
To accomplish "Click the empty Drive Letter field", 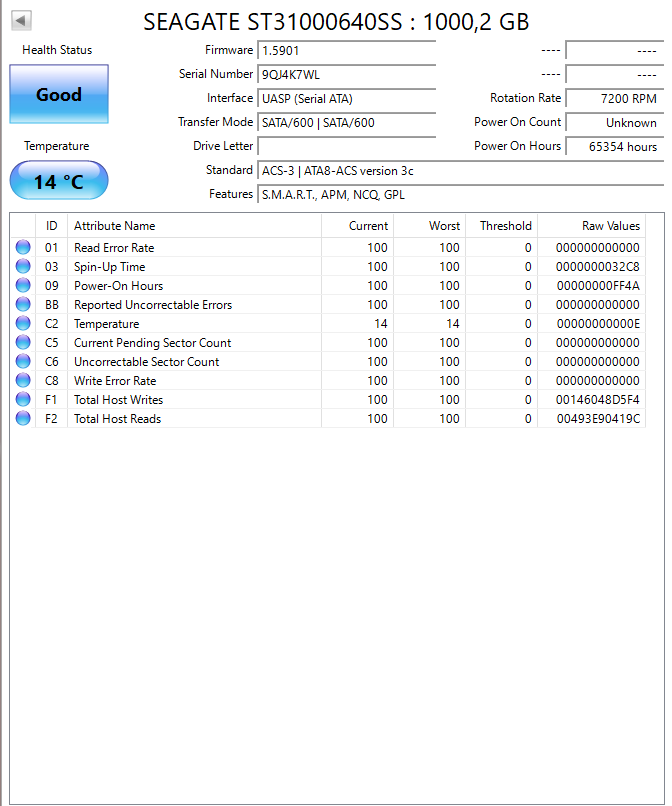I will [x=347, y=146].
